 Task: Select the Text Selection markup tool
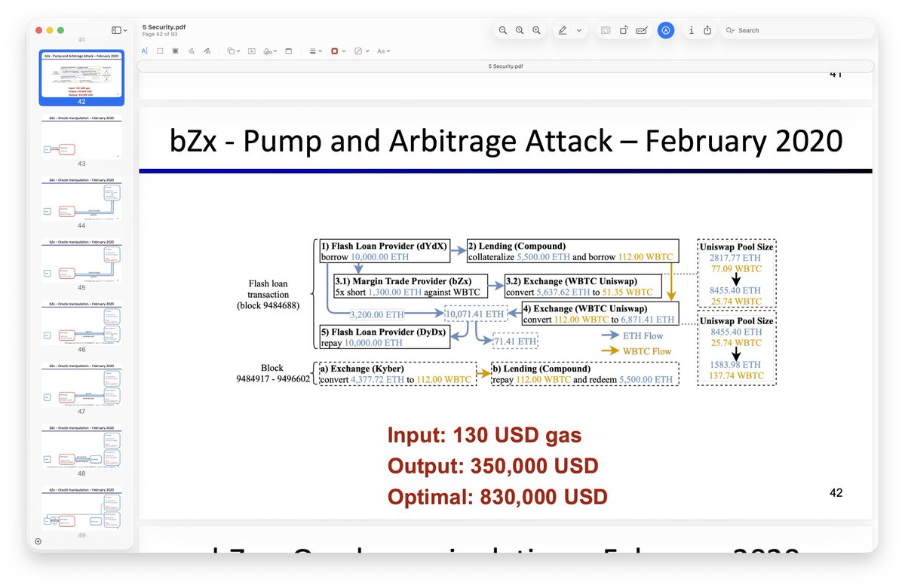point(145,51)
